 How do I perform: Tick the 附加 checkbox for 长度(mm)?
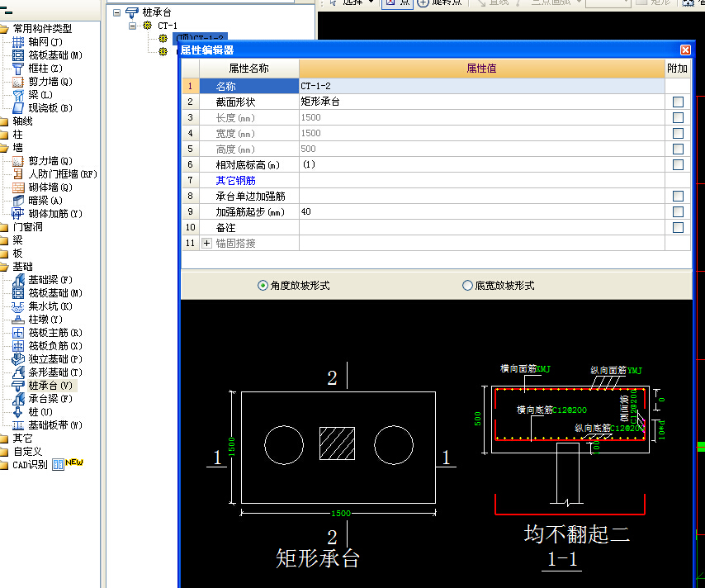point(678,117)
